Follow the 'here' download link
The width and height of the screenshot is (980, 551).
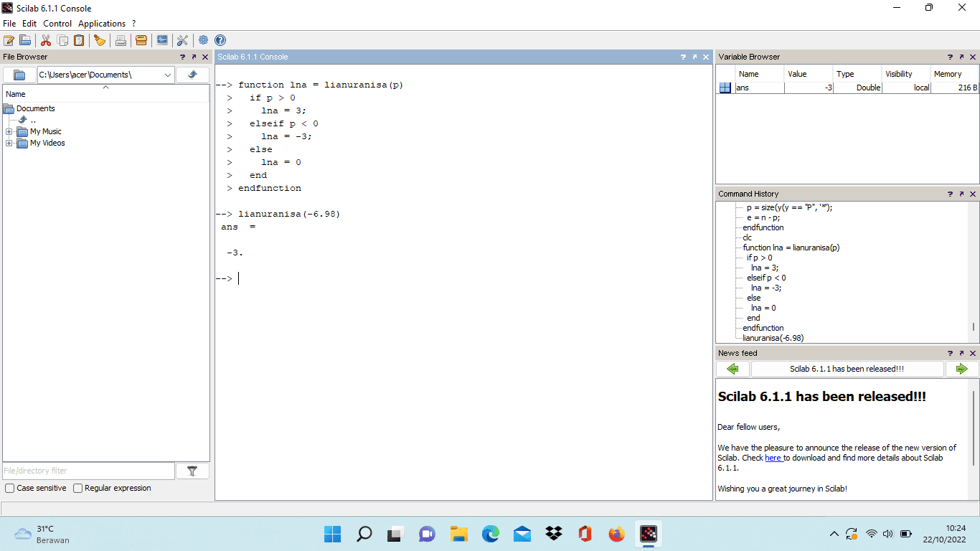point(773,458)
